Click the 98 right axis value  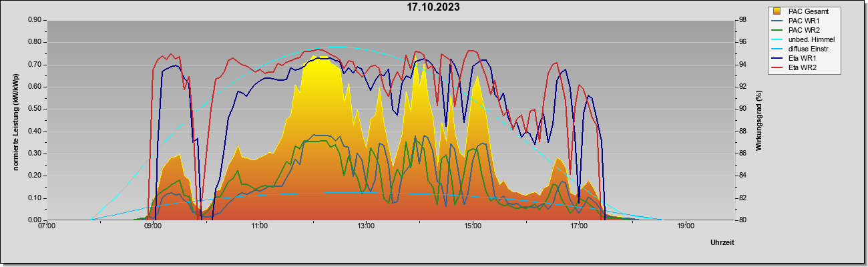[742, 20]
